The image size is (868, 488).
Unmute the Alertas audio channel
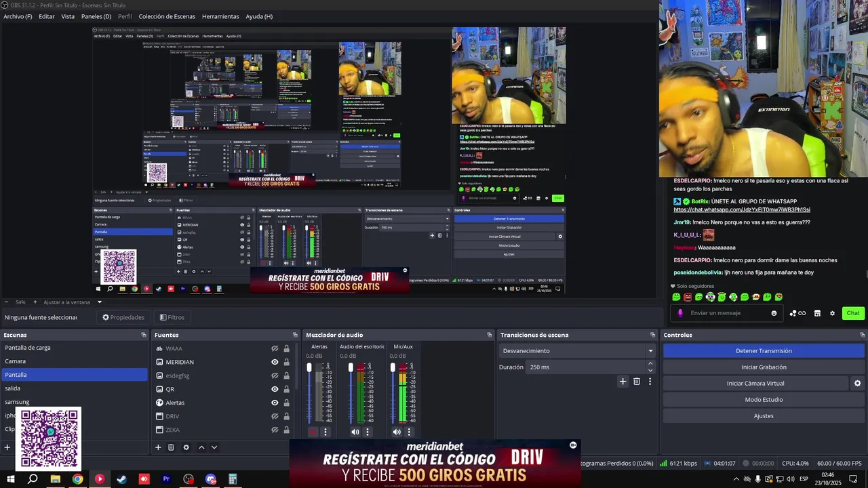(313, 432)
